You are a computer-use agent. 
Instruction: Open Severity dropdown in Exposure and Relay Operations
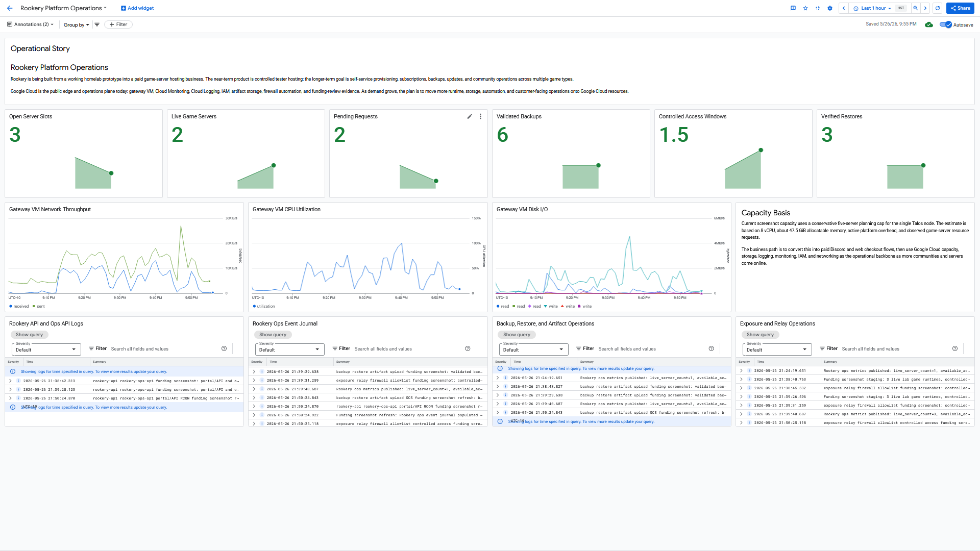(x=777, y=349)
